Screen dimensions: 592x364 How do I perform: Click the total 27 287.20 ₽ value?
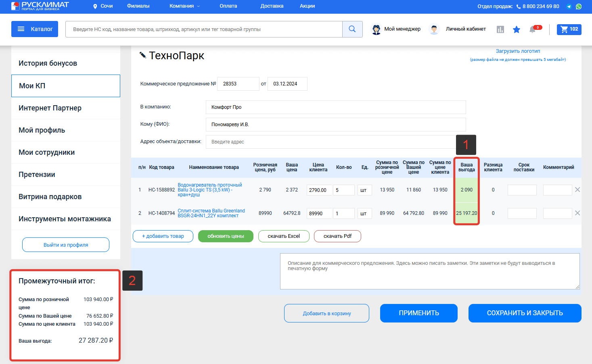(96, 341)
